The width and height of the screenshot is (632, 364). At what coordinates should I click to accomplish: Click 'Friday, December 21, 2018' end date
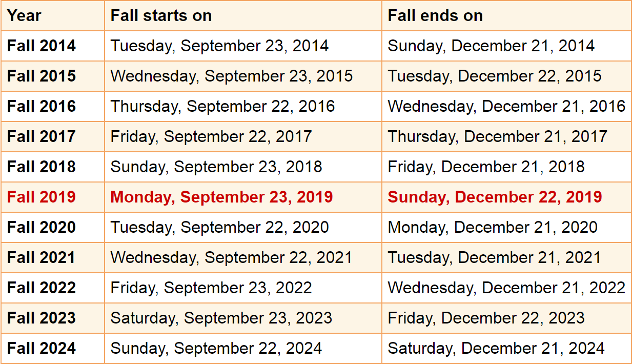tap(486, 167)
